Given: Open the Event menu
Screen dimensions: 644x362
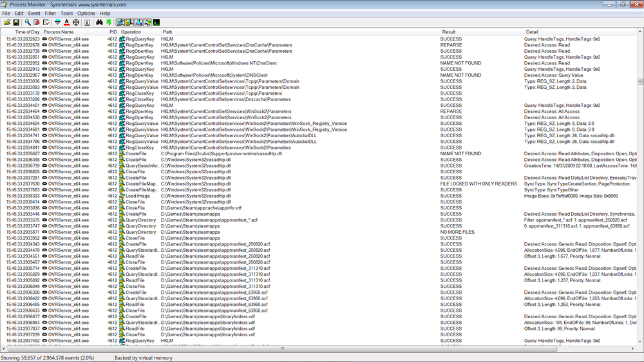Looking at the screenshot, I should [x=34, y=13].
